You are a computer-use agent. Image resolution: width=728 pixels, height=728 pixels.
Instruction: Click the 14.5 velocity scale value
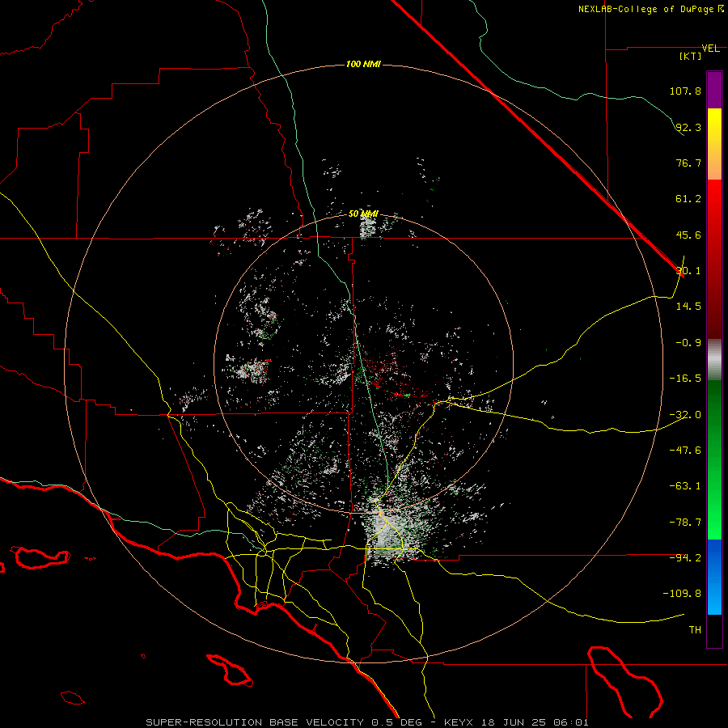click(x=688, y=307)
